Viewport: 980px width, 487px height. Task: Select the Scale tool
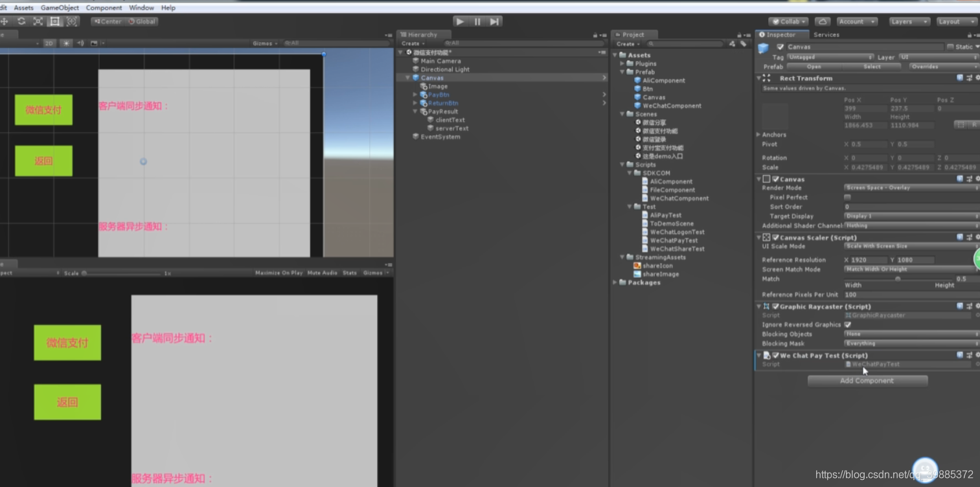pos(38,21)
